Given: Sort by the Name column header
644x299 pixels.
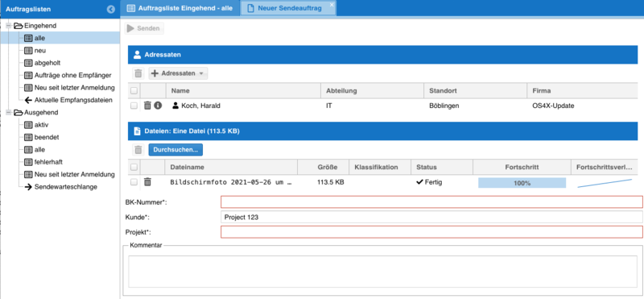Looking at the screenshot, I should point(243,90).
